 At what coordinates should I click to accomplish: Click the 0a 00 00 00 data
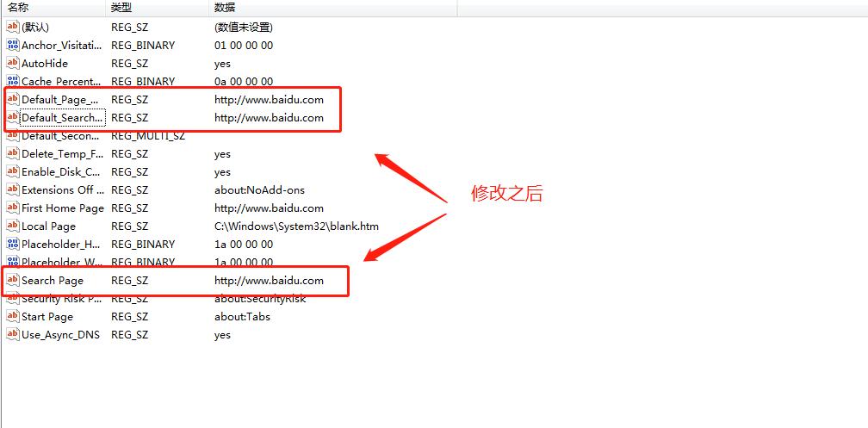244,82
